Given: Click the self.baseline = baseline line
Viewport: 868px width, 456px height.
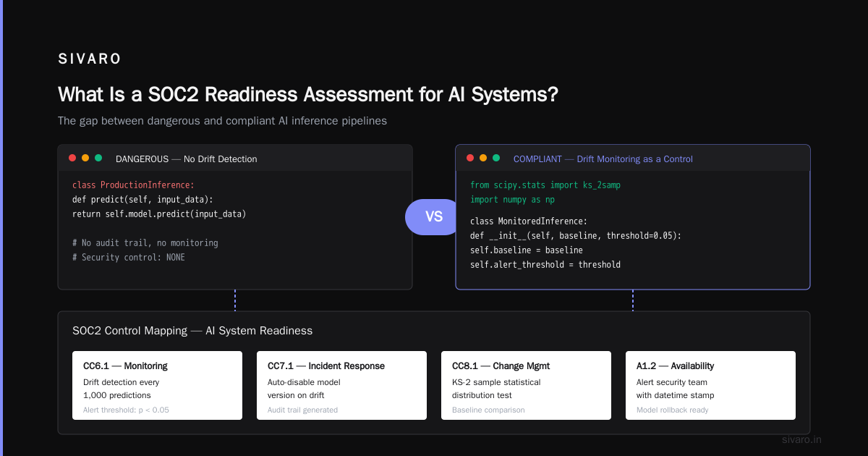Looking at the screenshot, I should click(x=527, y=250).
